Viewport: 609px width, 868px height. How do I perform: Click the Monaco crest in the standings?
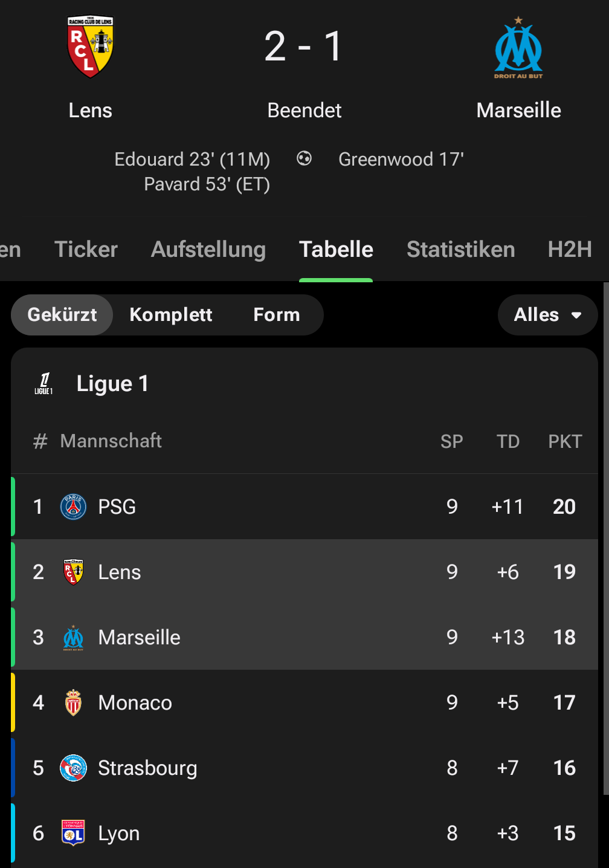click(73, 702)
